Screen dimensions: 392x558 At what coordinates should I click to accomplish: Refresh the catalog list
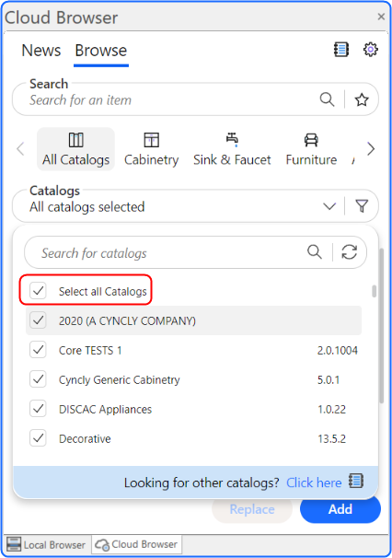(x=349, y=252)
